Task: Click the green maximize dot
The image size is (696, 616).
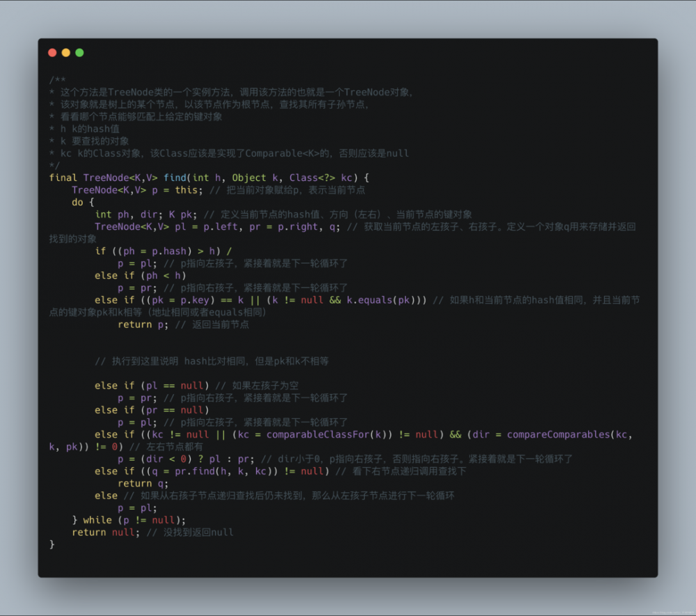Action: (x=79, y=53)
